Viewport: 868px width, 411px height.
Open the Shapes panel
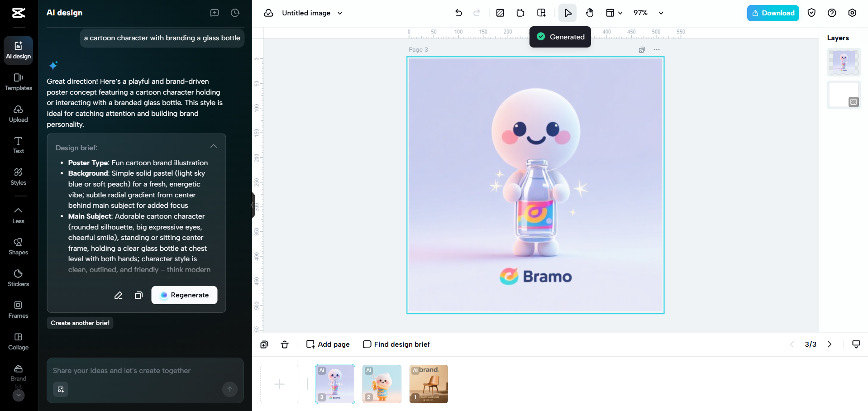click(18, 246)
